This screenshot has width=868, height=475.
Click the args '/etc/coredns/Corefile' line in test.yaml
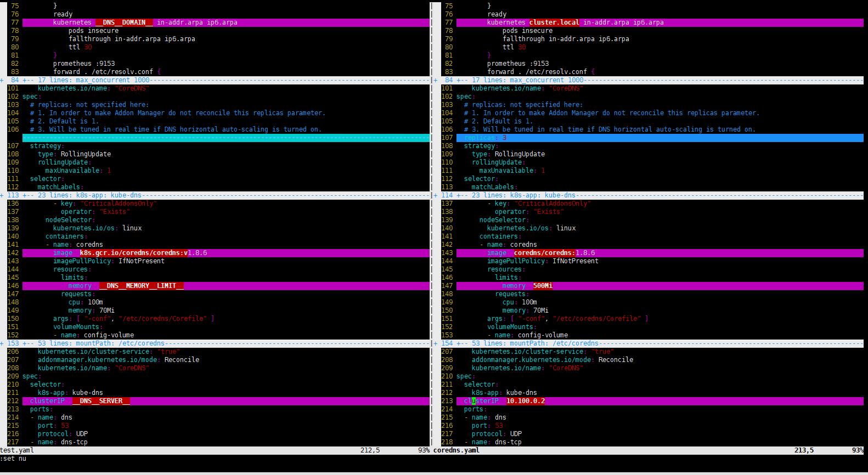click(x=134, y=319)
